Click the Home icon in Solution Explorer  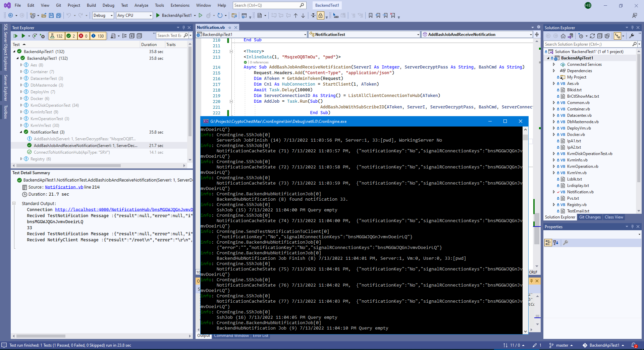click(x=563, y=36)
